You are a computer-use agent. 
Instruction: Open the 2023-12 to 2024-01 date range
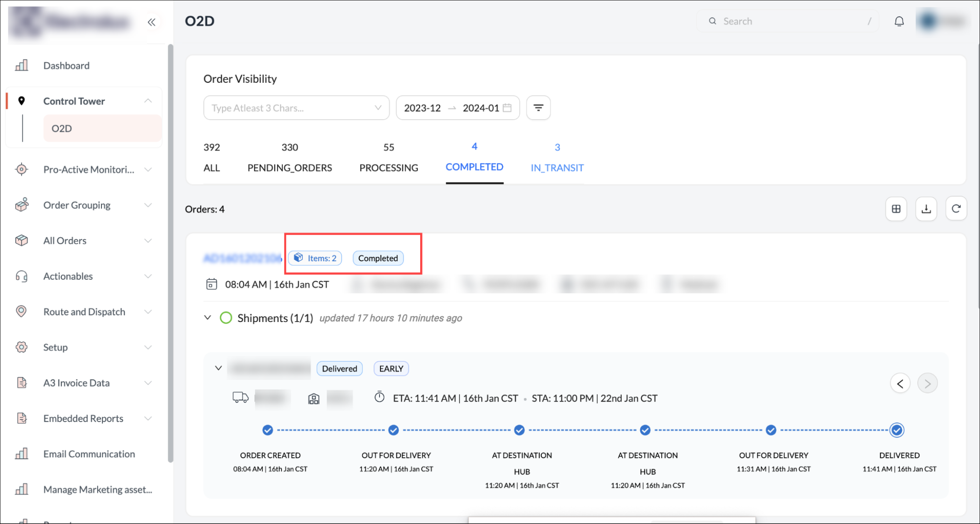coord(457,108)
